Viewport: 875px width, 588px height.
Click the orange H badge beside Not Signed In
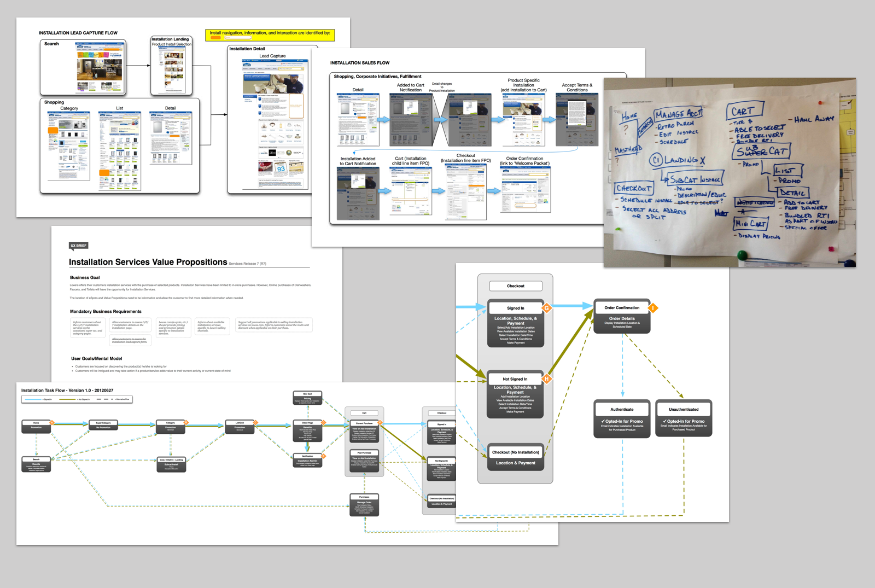click(546, 379)
